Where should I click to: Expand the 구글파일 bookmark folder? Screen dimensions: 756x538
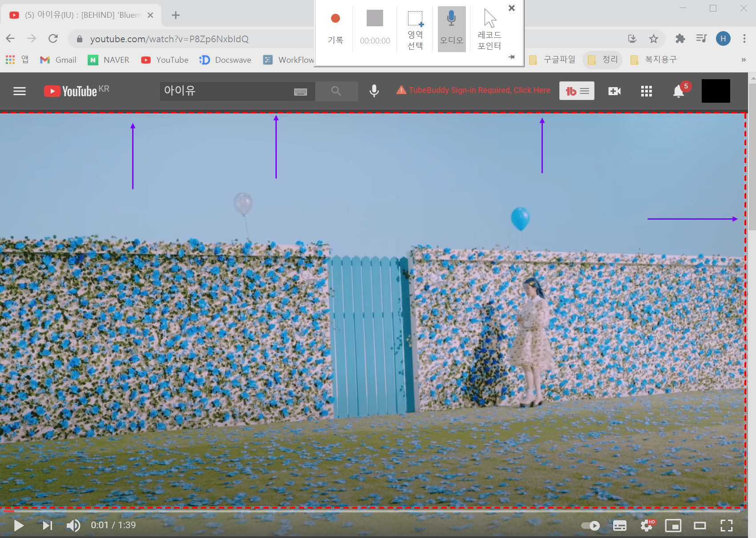552,60
